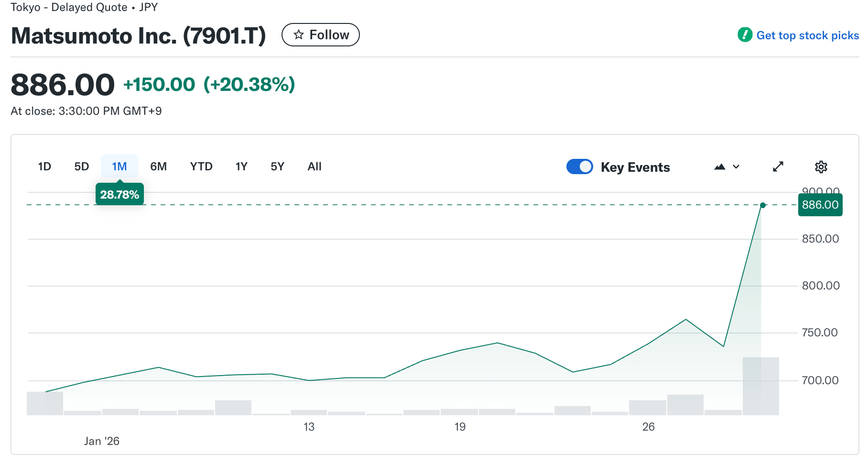Show the All time range
The image size is (868, 466).
pyautogui.click(x=315, y=166)
